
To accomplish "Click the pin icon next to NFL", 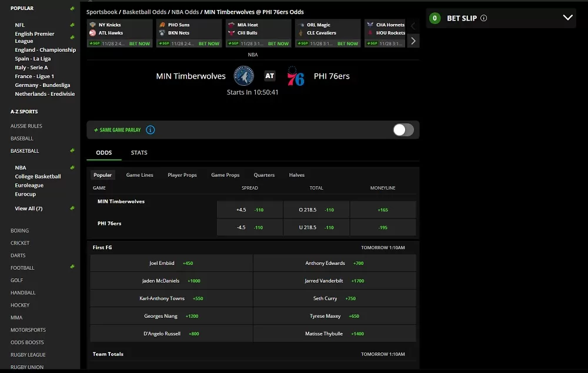I will [72, 25].
